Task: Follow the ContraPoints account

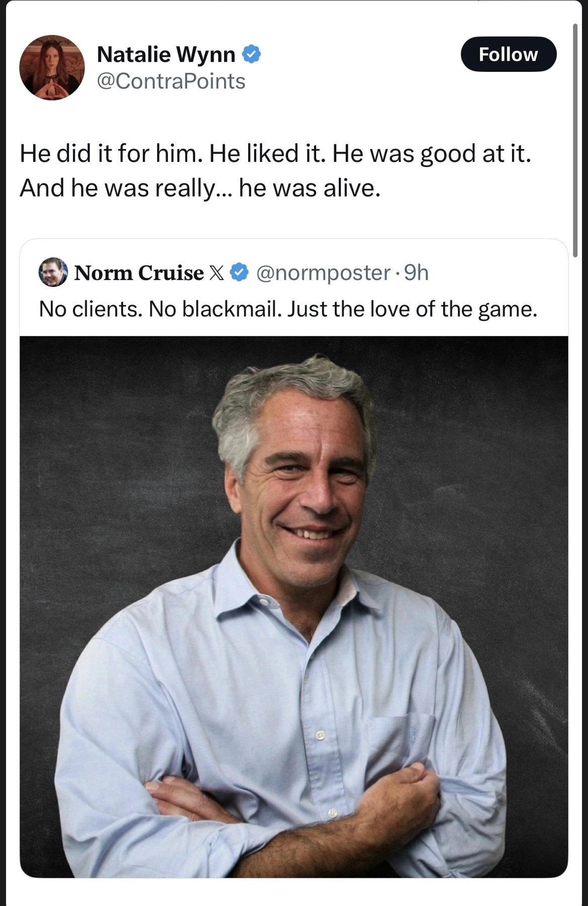Action: pyautogui.click(x=508, y=54)
